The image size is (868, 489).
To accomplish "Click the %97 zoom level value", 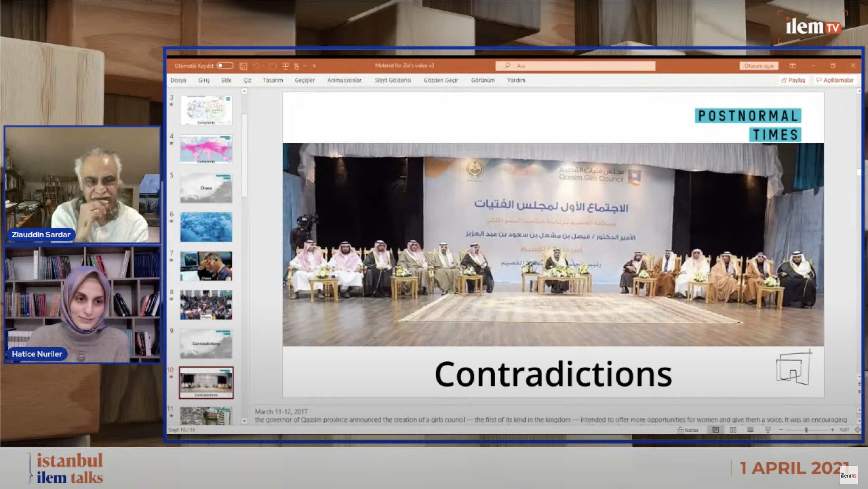I will pos(844,430).
